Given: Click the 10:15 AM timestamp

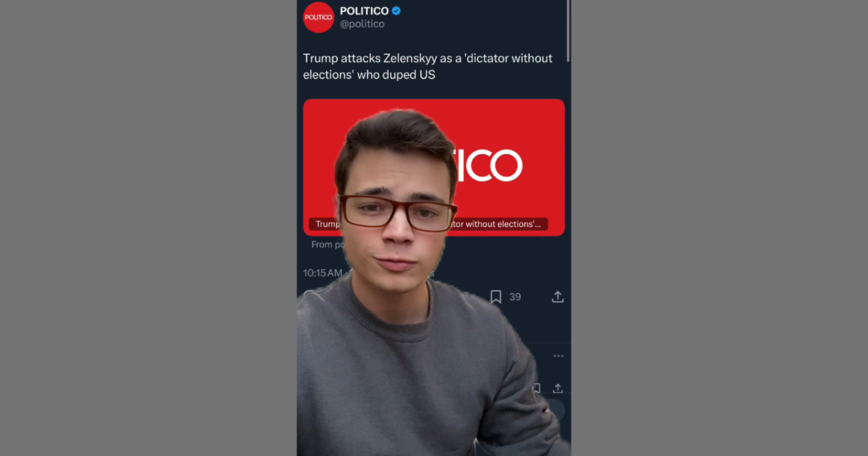Looking at the screenshot, I should [323, 273].
